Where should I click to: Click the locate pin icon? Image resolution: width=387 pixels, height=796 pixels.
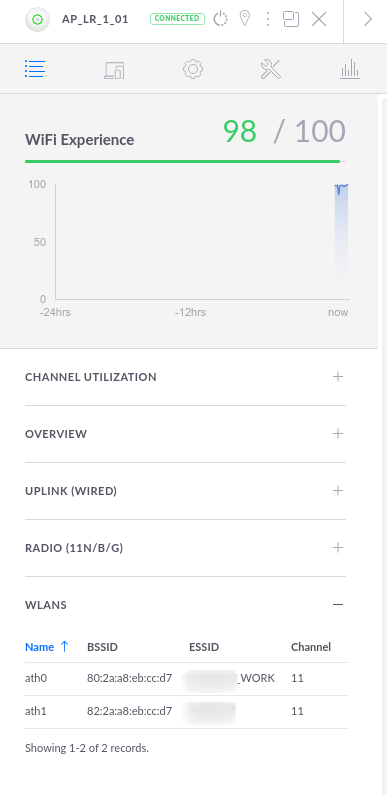pyautogui.click(x=245, y=19)
